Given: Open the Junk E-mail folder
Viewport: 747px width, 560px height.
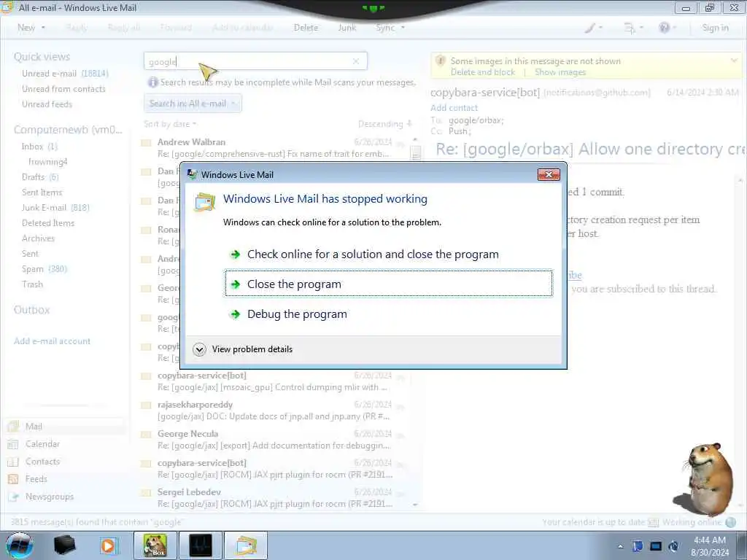Looking at the screenshot, I should (55, 208).
